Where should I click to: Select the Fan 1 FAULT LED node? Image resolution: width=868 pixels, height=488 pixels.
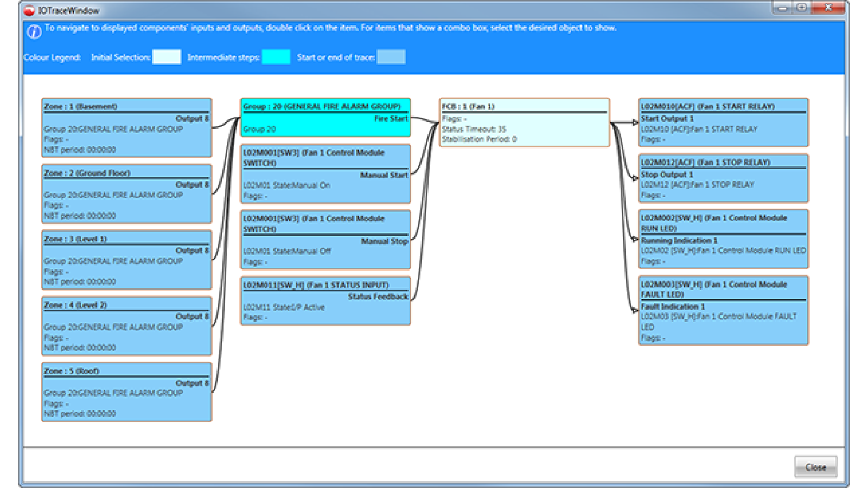click(x=723, y=311)
